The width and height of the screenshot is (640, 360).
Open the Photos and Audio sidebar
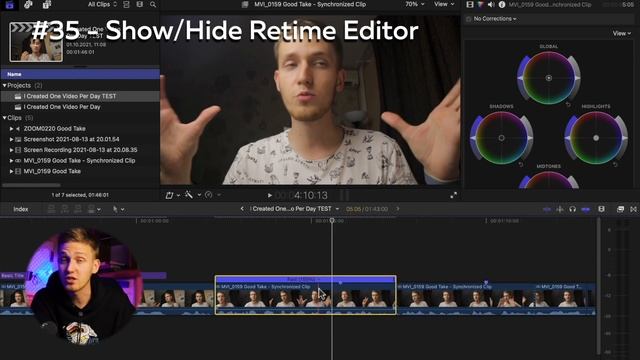pos(28,4)
